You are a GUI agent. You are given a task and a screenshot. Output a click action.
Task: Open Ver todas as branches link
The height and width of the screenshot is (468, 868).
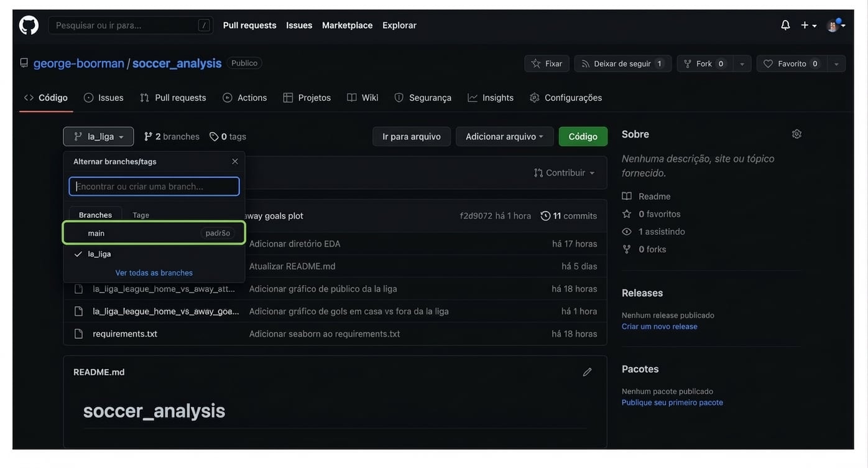(x=154, y=273)
